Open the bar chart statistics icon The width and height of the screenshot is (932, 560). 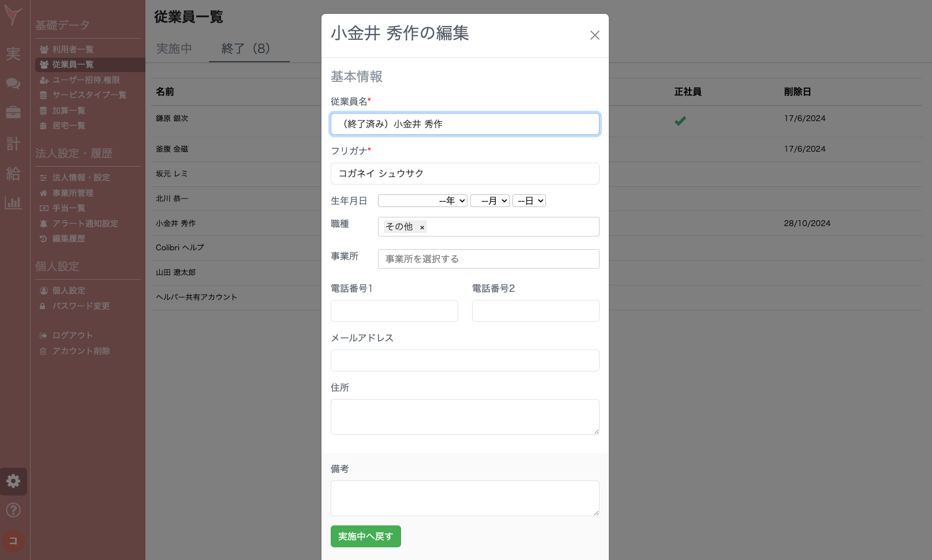(x=13, y=203)
